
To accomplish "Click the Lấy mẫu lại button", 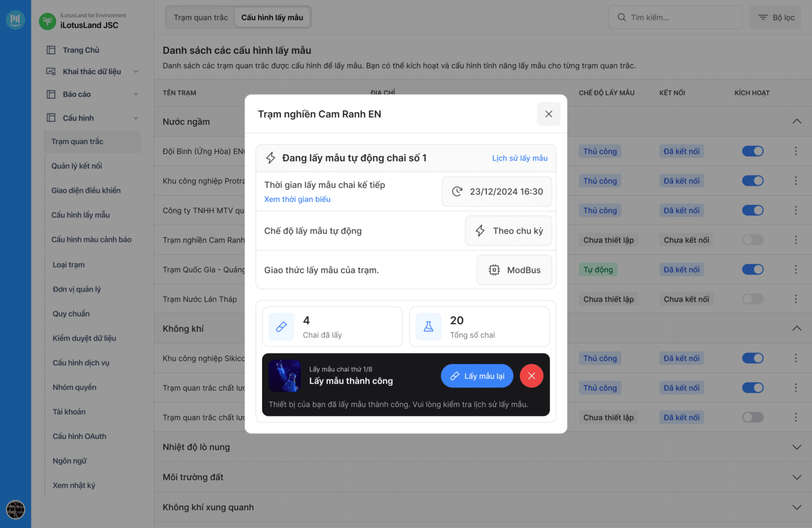I will [477, 376].
